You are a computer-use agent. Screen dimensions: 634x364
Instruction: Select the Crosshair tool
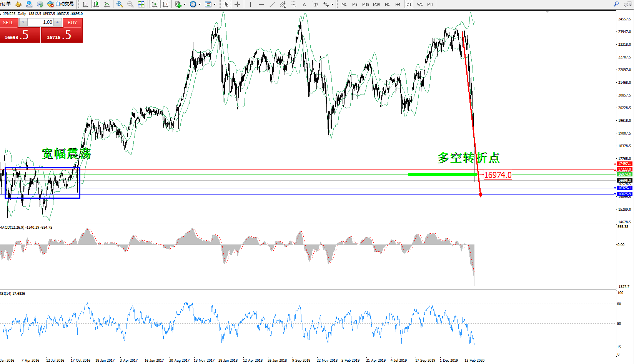click(x=238, y=4)
